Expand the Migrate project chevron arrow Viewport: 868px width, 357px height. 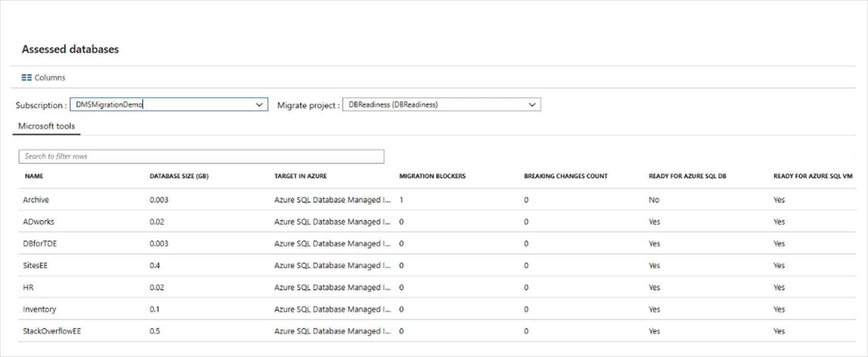tap(532, 105)
